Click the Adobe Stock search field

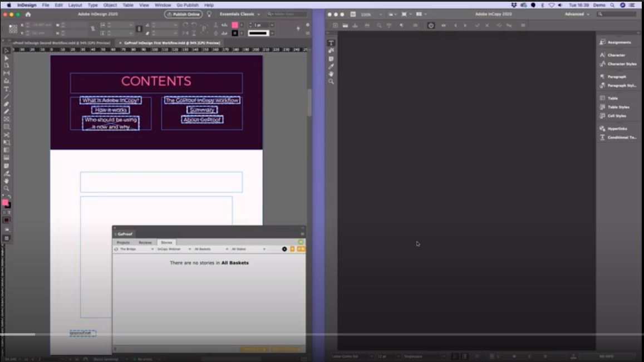(287, 14)
